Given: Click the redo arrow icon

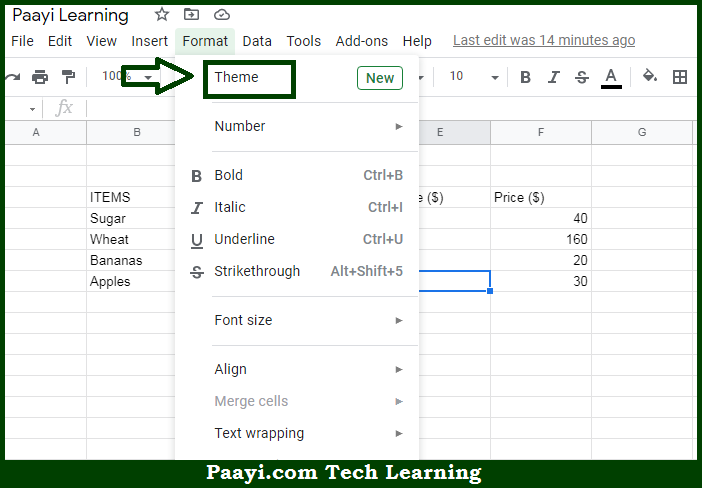Looking at the screenshot, I should pos(13,77).
